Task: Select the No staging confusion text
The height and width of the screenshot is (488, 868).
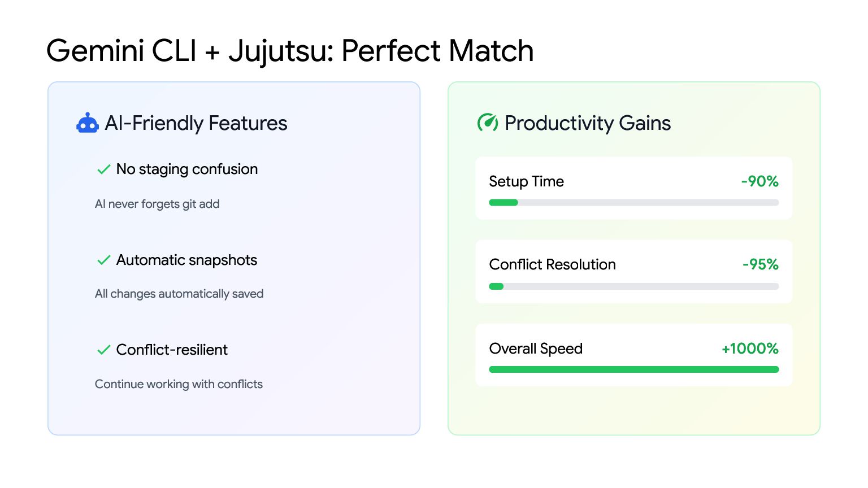Action: click(x=187, y=169)
